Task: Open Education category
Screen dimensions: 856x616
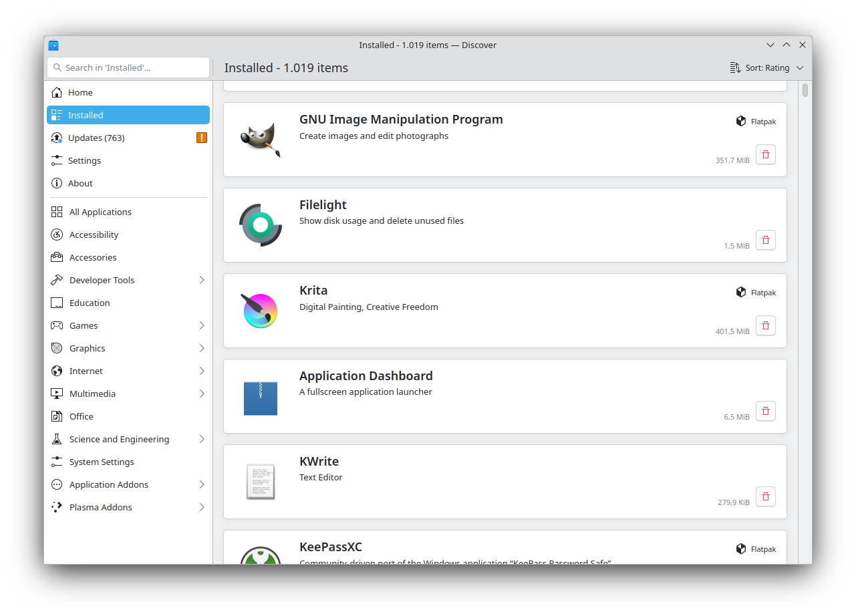Action: (128, 303)
